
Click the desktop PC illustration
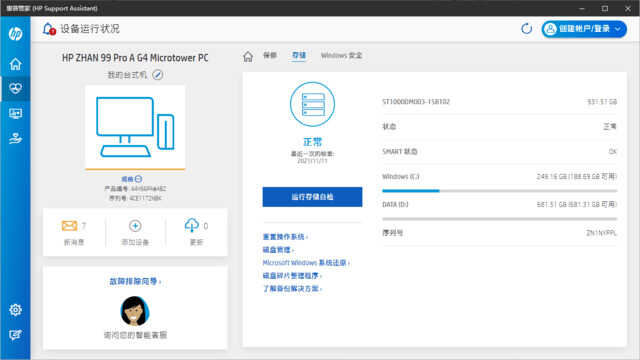click(x=135, y=127)
